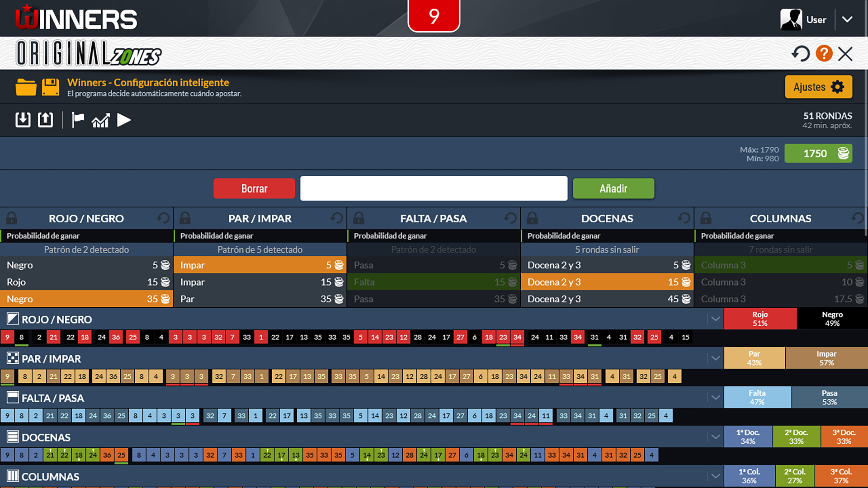Click the reload arrow next to help

(x=800, y=53)
